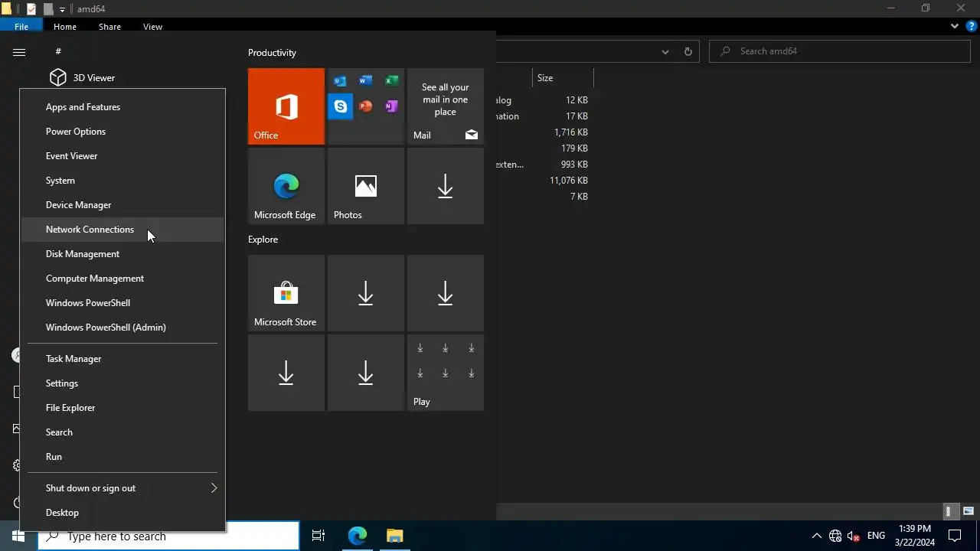The height and width of the screenshot is (551, 980).
Task: Choose Network Connections
Action: [x=122, y=230]
